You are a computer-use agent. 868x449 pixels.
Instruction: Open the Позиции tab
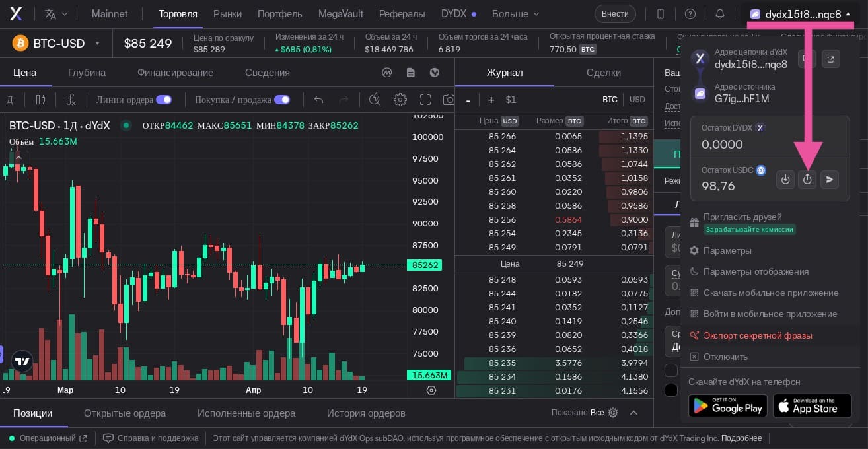32,413
